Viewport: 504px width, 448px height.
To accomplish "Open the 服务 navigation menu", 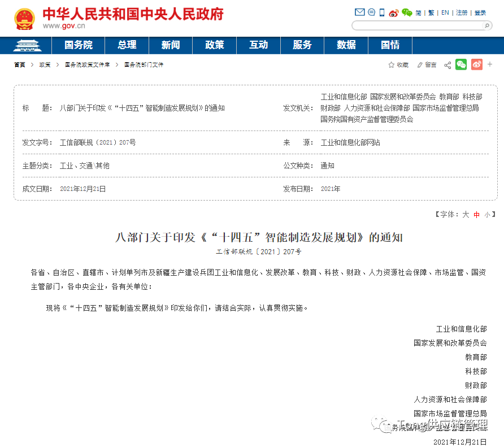I will coord(302,45).
